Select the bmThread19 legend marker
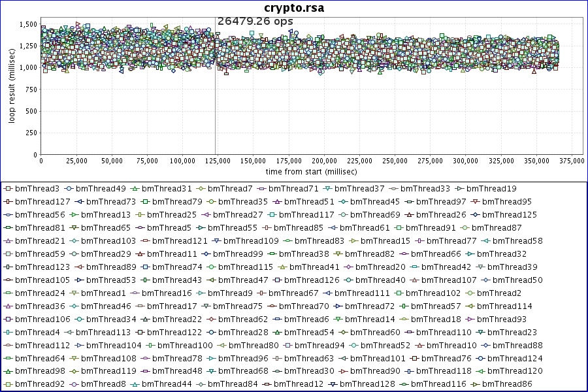 (459, 189)
